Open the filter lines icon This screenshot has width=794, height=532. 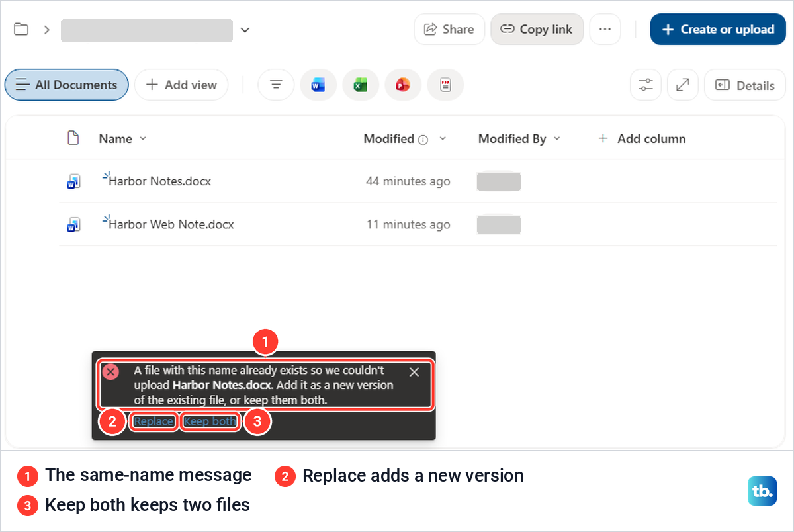pos(276,85)
